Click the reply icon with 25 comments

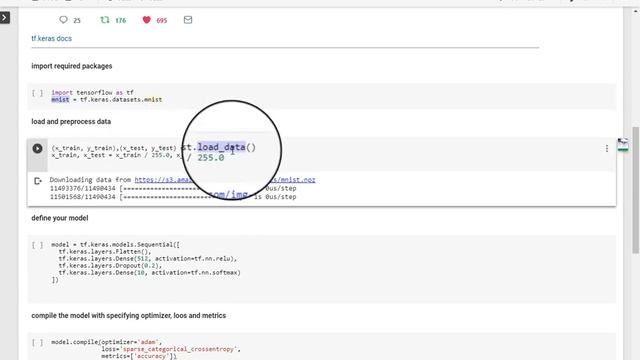point(63,20)
